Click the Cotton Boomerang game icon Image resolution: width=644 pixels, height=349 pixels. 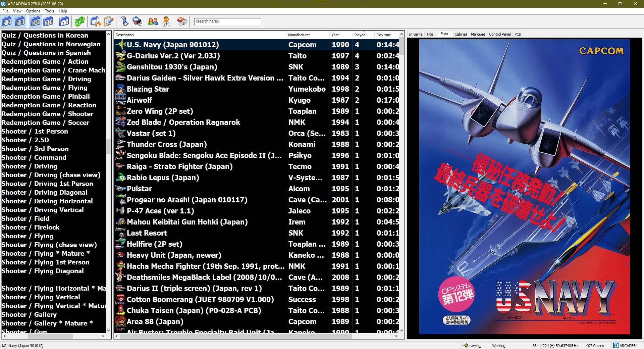121,299
